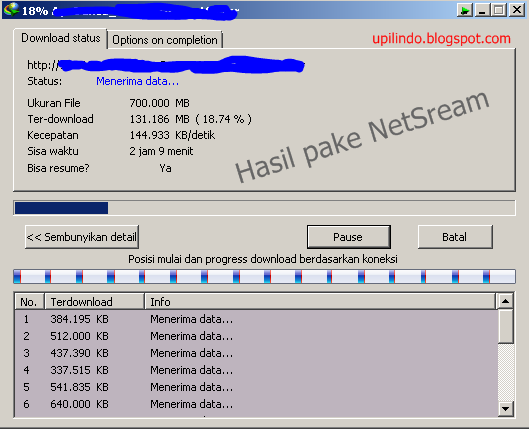The width and height of the screenshot is (529, 429).
Task: Click the 18% text in title bar
Action: tap(35, 11)
